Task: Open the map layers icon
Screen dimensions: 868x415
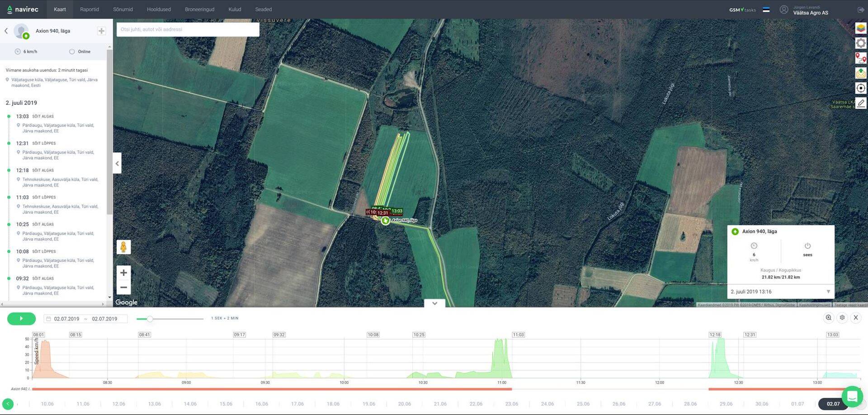Action: tap(860, 28)
